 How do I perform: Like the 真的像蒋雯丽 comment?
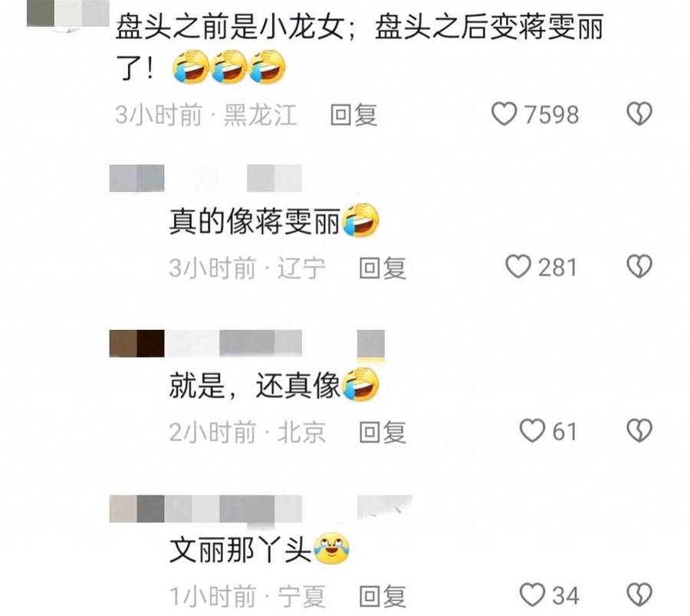click(x=517, y=267)
